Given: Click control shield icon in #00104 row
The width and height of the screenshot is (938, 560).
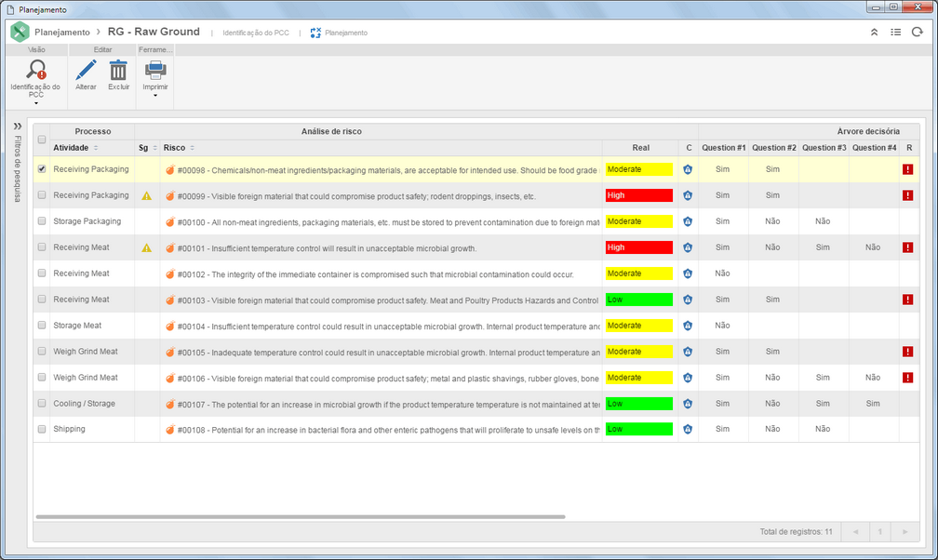Looking at the screenshot, I should (x=688, y=327).
